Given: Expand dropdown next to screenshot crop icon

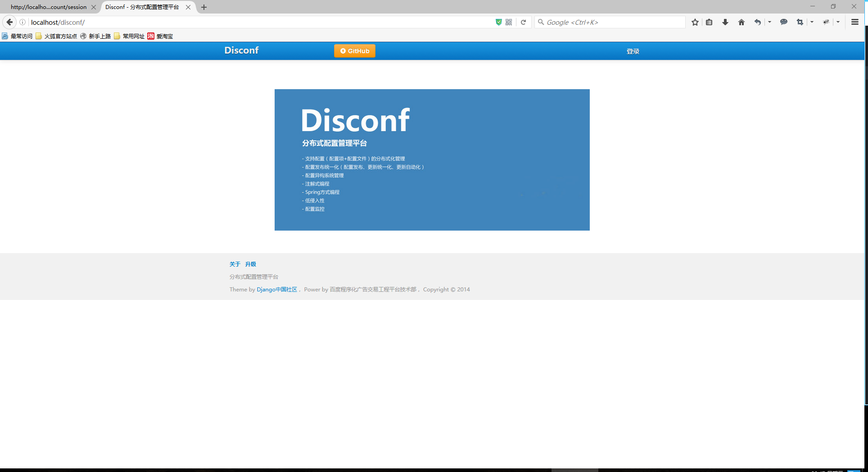Looking at the screenshot, I should click(x=812, y=22).
